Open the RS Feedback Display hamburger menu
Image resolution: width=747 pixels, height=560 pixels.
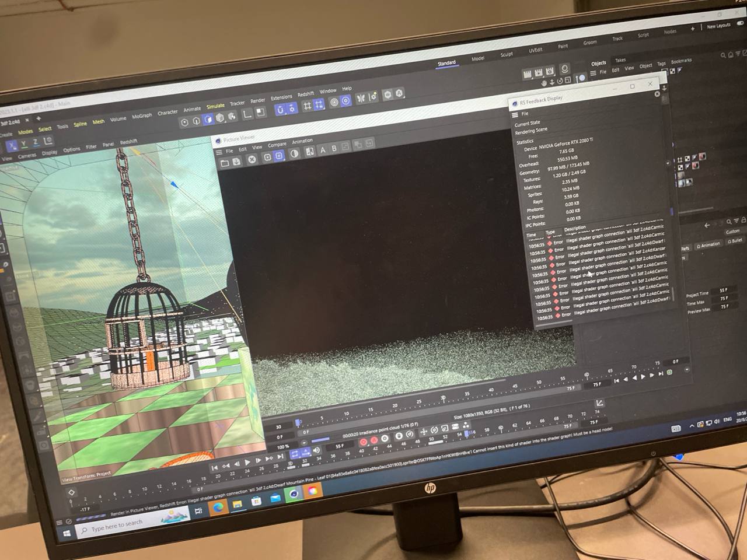point(514,115)
